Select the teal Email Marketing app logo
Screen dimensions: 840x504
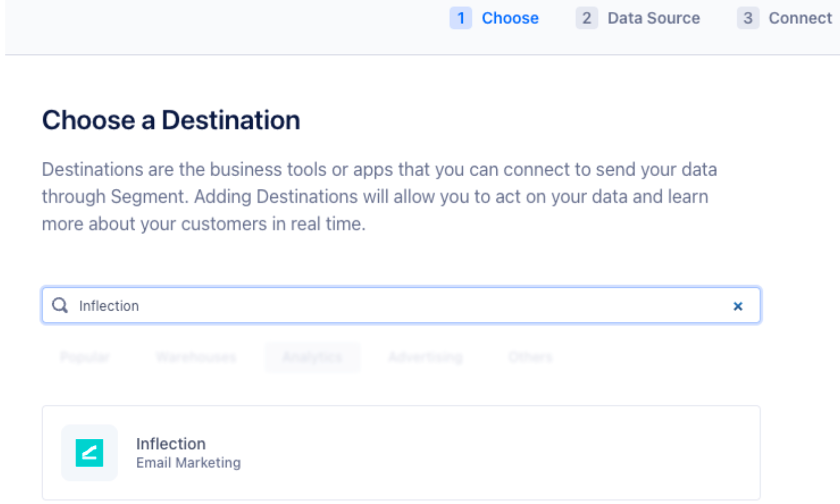[89, 453]
